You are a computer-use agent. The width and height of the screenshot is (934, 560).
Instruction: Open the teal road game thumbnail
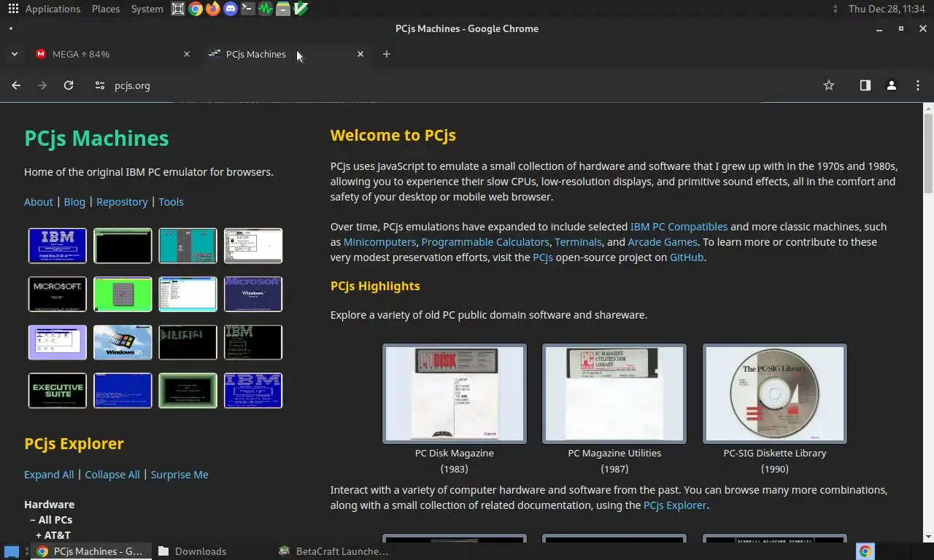pyautogui.click(x=188, y=246)
